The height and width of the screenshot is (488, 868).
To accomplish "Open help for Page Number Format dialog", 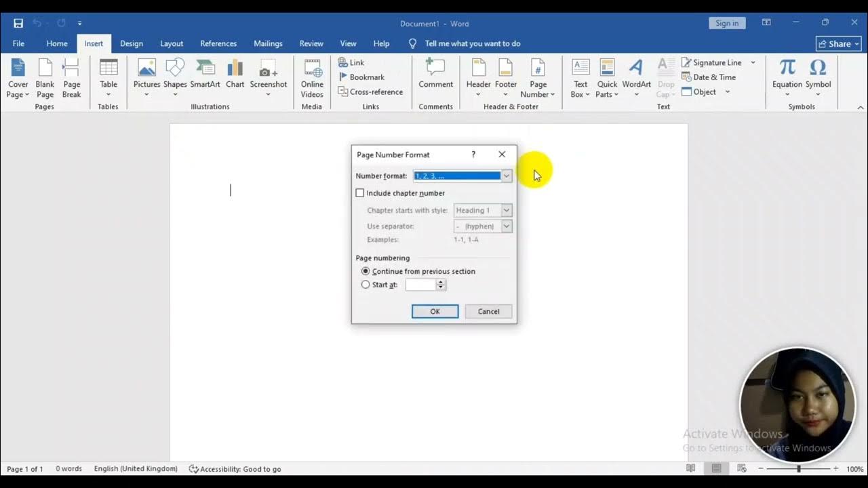I will [473, 155].
